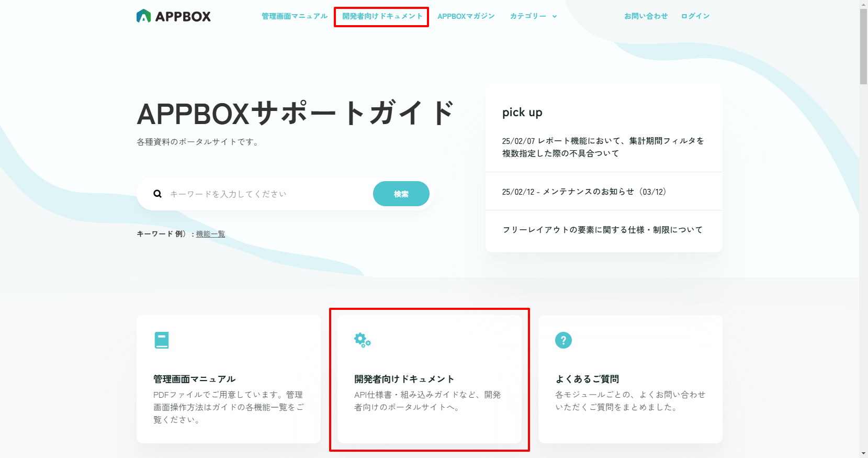This screenshot has width=868, height=458.
Task: Open フリーレイアウトの要素に関する仕様 notice
Action: 603,230
